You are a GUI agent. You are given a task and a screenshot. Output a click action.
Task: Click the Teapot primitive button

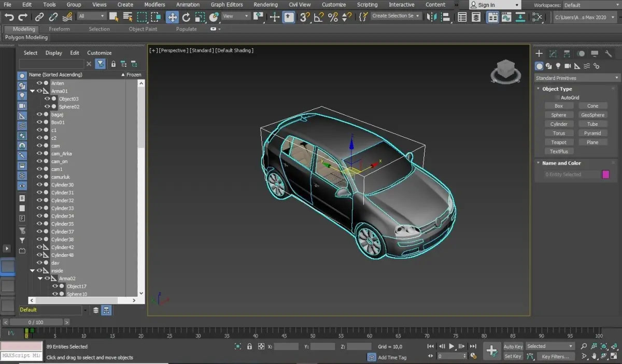559,142
